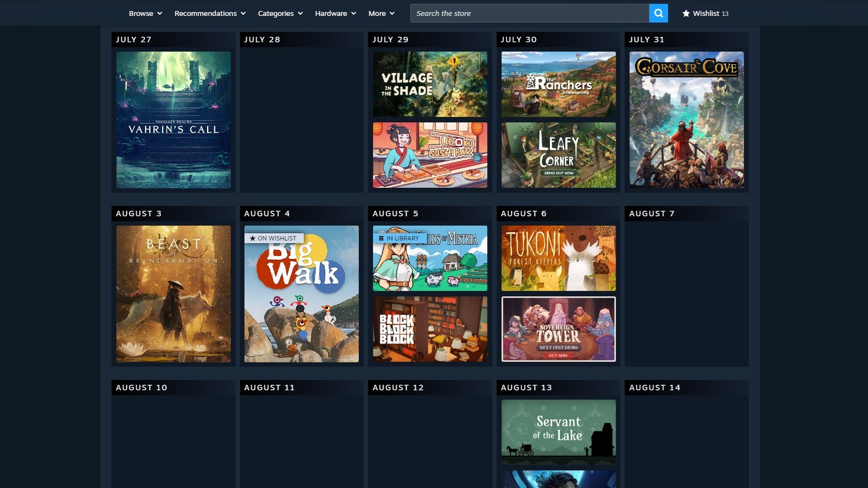
Task: Click the July 27 date header
Action: [174, 40]
